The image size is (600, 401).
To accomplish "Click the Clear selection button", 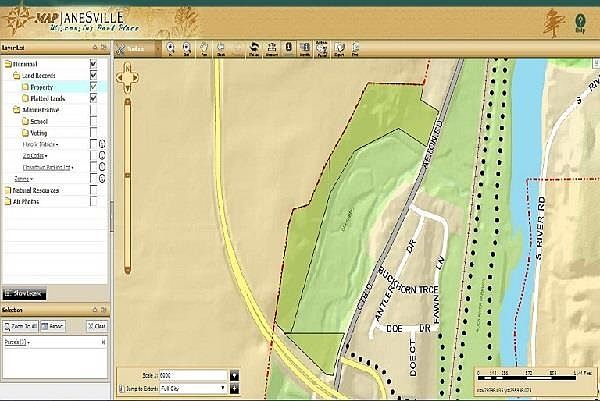I will (96, 326).
